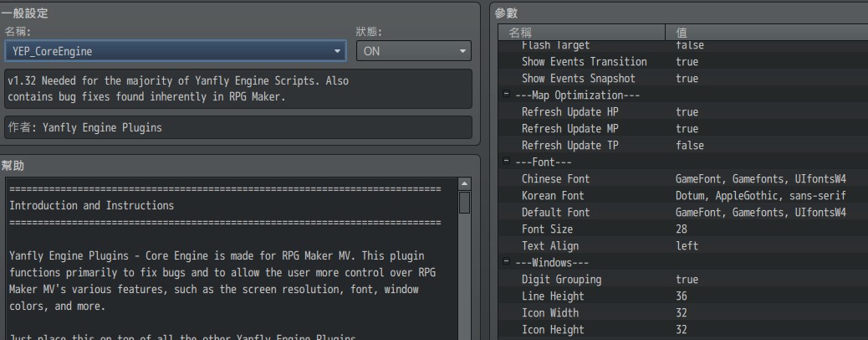The image size is (868, 340).
Task: Click the Default Font GameFont value
Action: tap(761, 212)
